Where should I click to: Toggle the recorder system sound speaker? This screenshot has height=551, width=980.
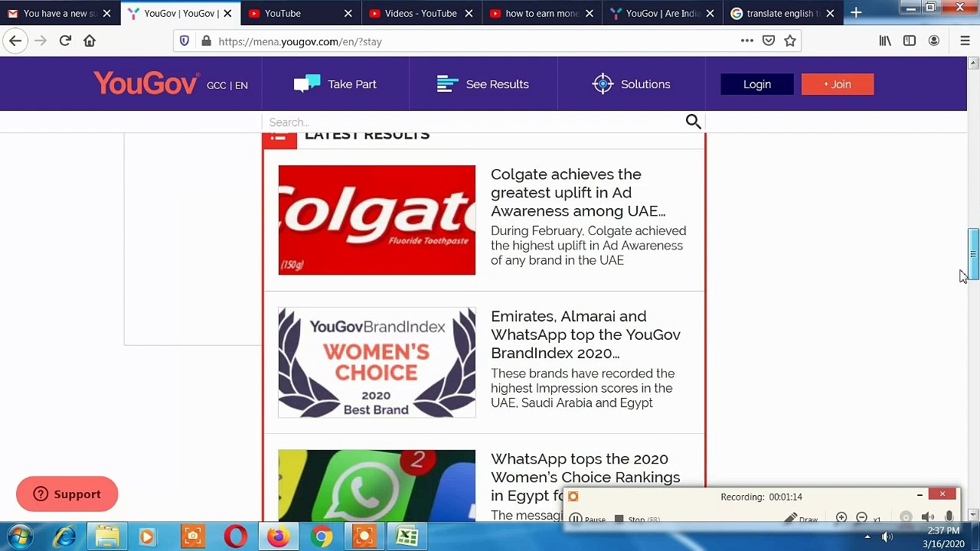928,518
